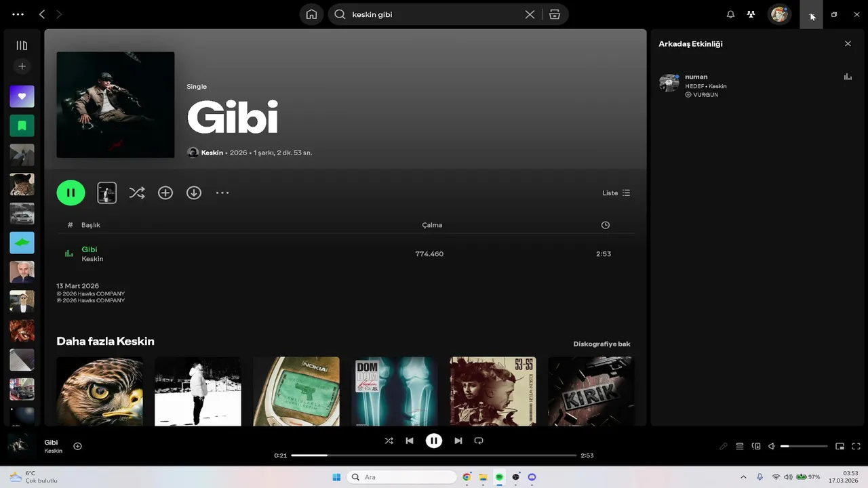Collapse Your Library sidebar icon

click(22, 45)
